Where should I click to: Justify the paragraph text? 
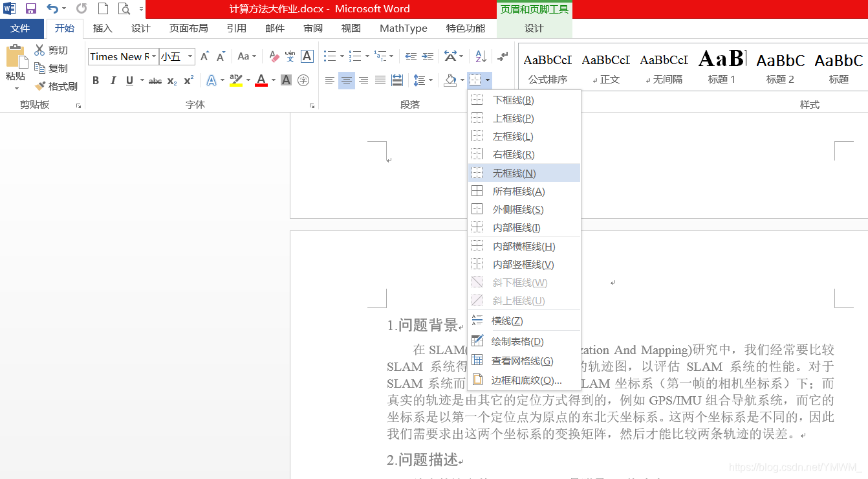click(x=380, y=80)
